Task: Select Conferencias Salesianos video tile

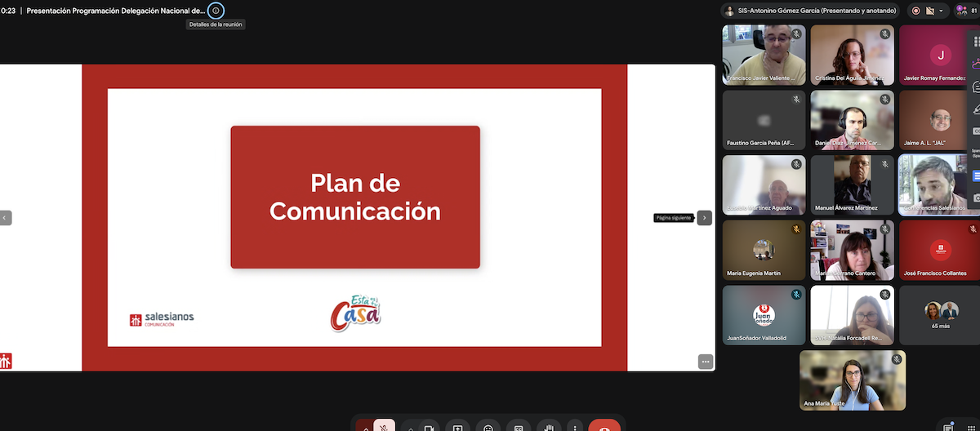Action: coord(933,184)
